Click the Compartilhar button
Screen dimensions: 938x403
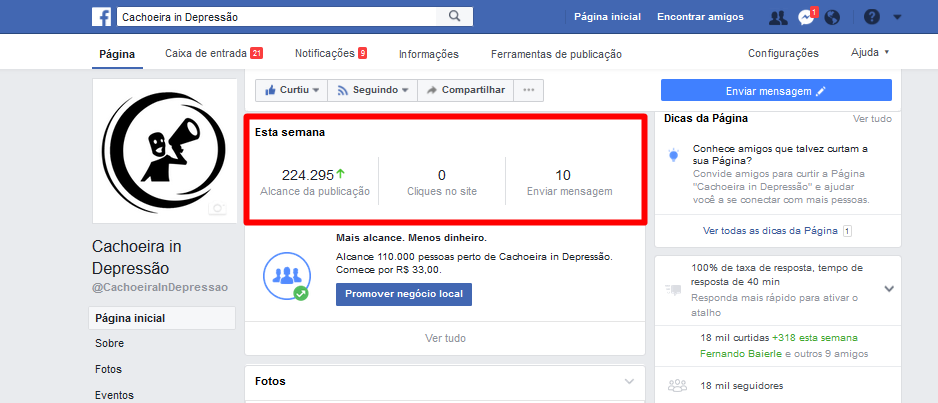[465, 90]
